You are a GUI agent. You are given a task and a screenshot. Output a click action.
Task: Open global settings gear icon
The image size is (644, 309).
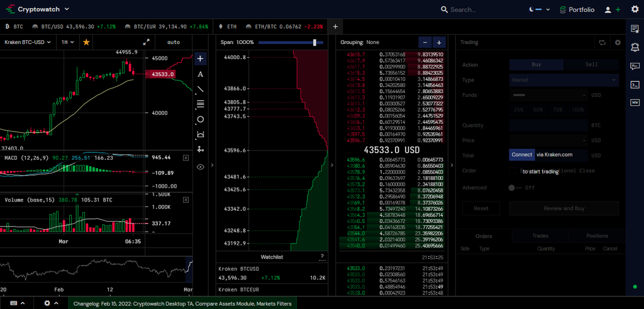635,9
